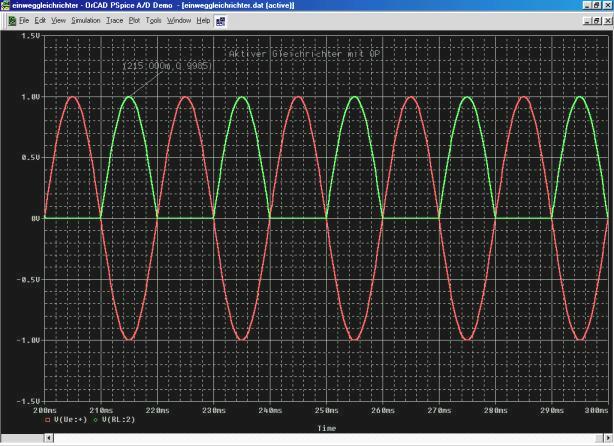Click the 270ms label on time axis
This screenshot has height=446, width=614.
point(439,410)
